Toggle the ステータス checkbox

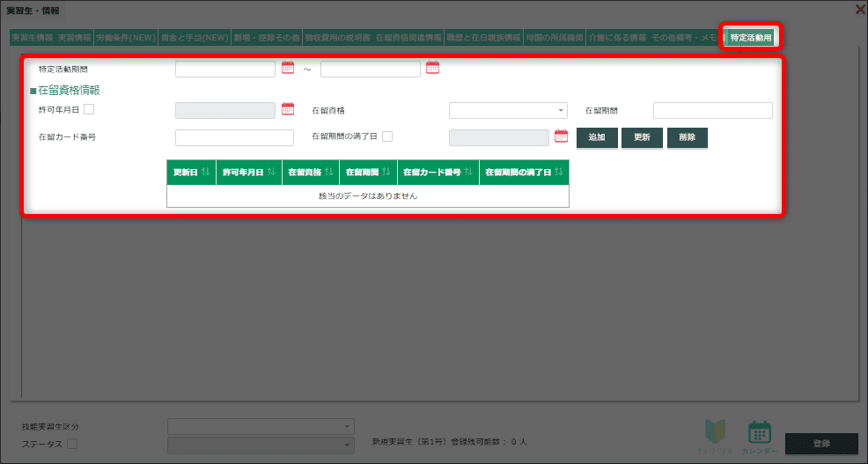click(x=72, y=444)
